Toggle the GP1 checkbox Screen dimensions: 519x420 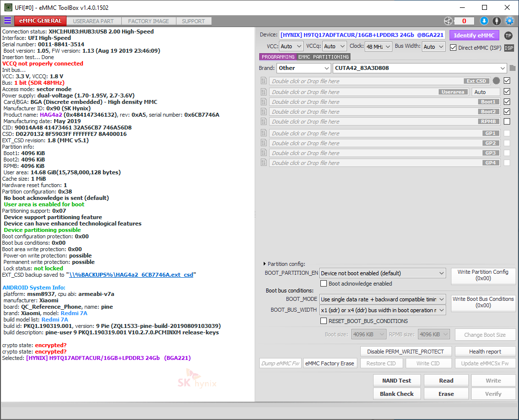coord(507,133)
